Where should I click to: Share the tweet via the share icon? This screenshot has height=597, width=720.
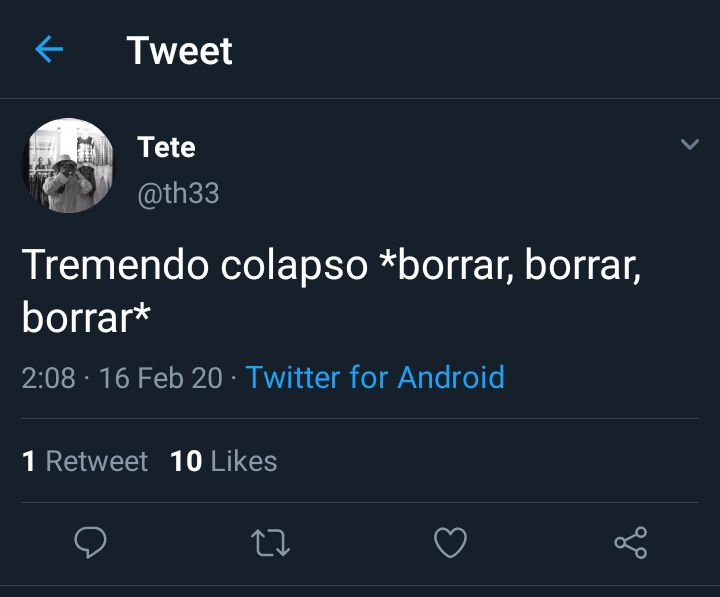pos(631,542)
